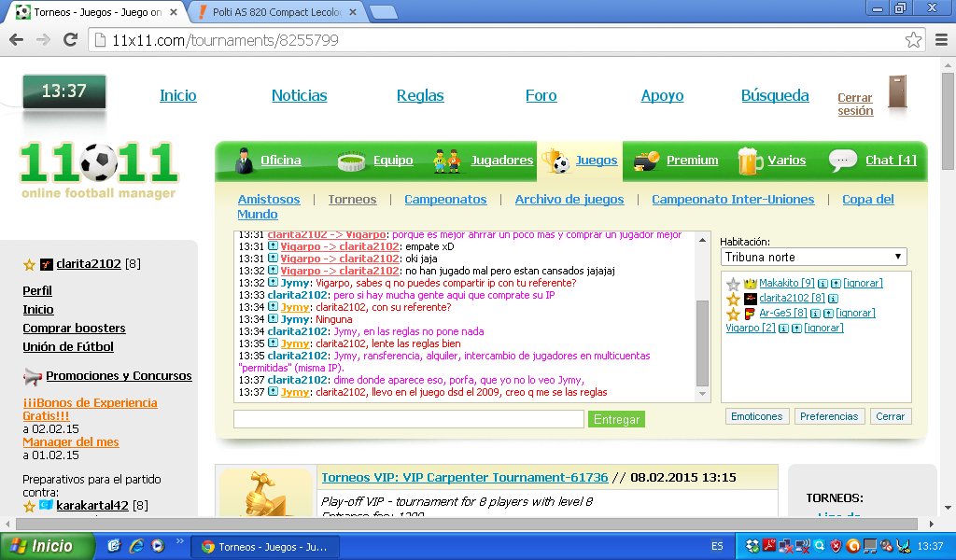Toggle the star next to Makakito
This screenshot has height=560, width=956.
tap(733, 284)
